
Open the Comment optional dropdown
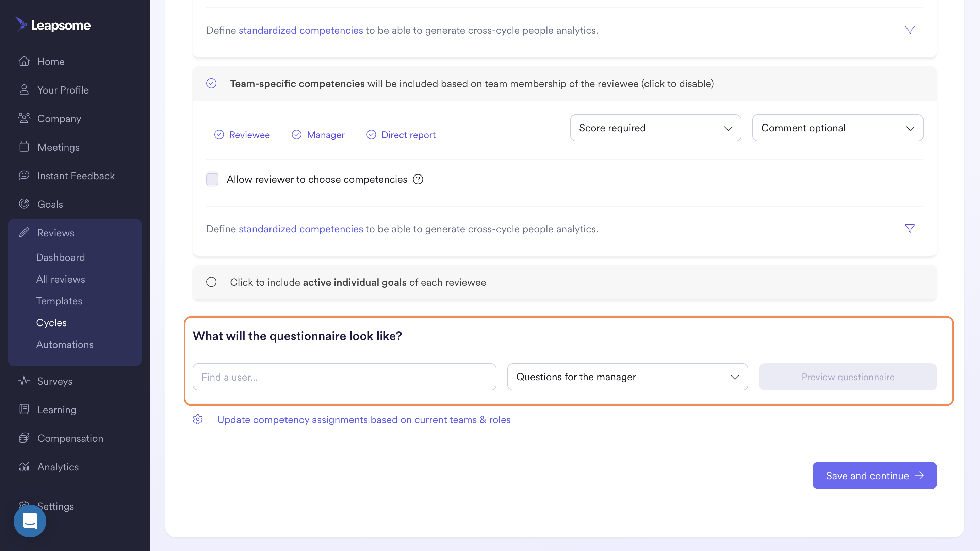tap(838, 128)
